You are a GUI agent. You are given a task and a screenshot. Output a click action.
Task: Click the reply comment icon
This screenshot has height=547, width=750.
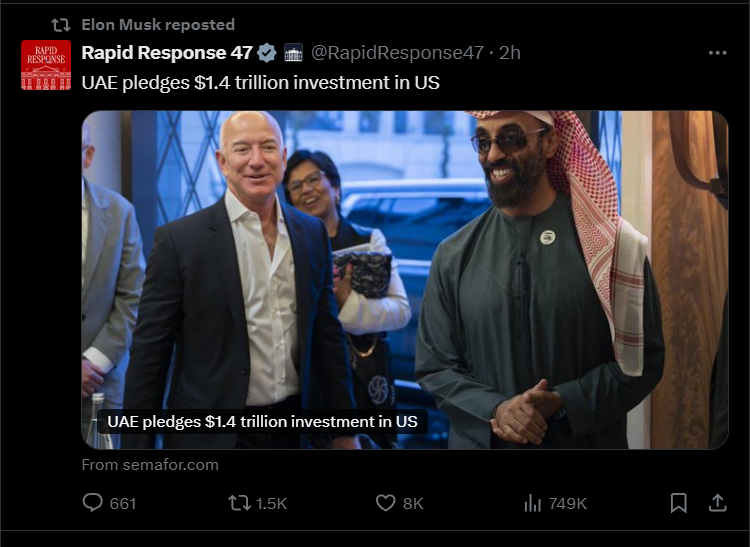point(92,503)
